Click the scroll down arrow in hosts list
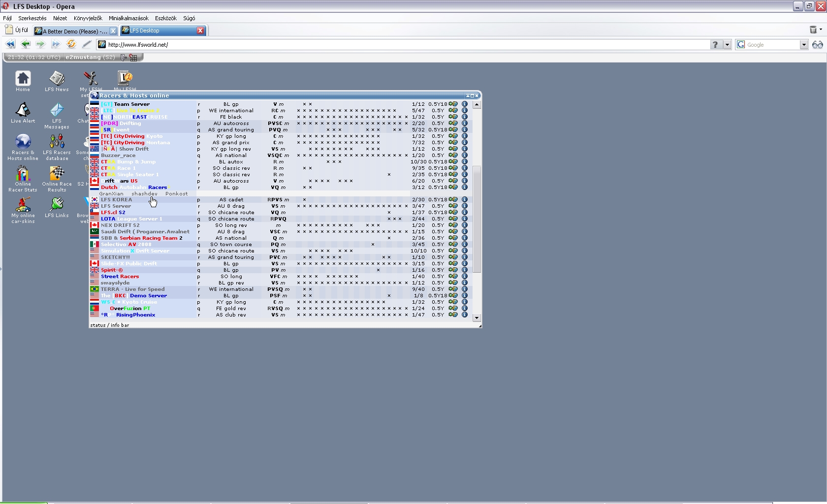 [x=477, y=318]
